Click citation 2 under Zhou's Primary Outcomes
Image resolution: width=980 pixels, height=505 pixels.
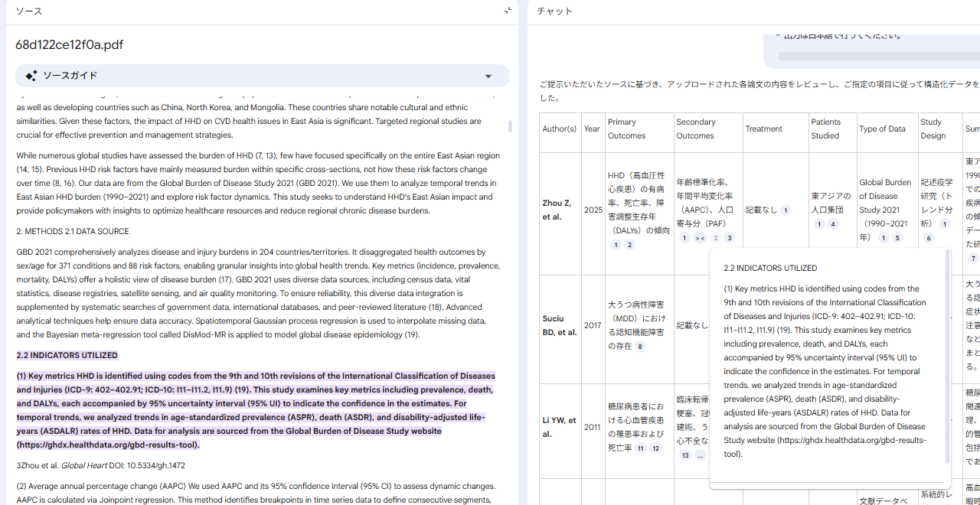[x=629, y=245]
